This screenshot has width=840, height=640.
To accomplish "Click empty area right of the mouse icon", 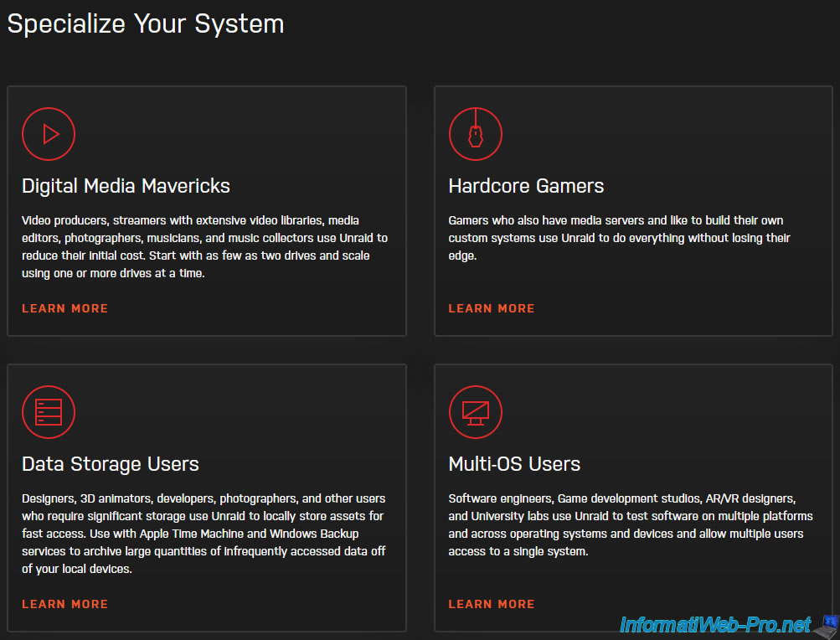I will pyautogui.click(x=653, y=134).
